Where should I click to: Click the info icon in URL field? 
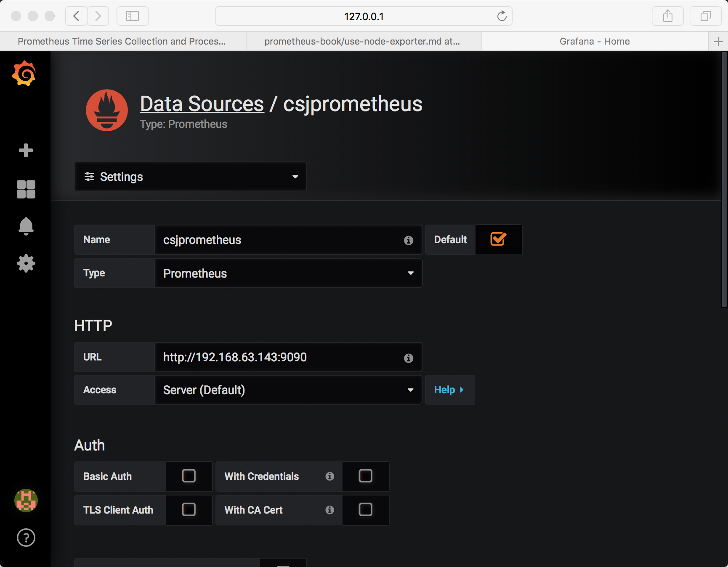(x=409, y=358)
